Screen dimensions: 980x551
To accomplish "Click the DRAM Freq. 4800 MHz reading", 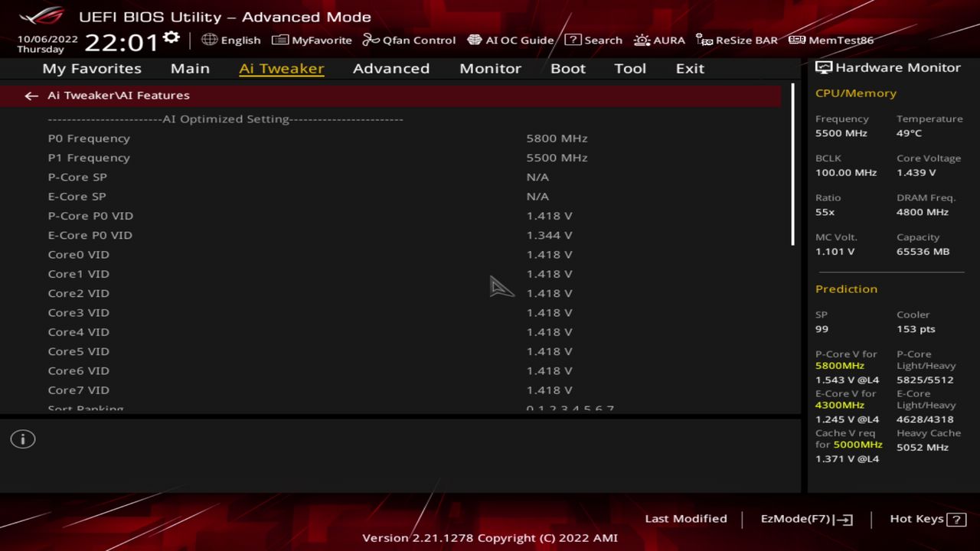I will tap(926, 204).
